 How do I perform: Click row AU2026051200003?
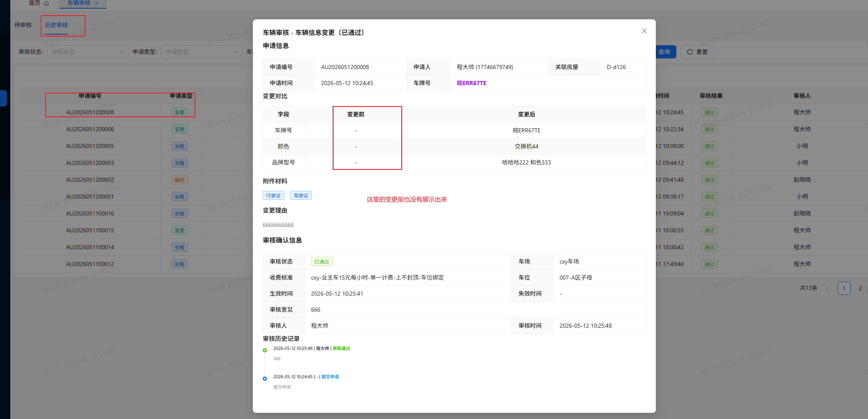tap(90, 163)
